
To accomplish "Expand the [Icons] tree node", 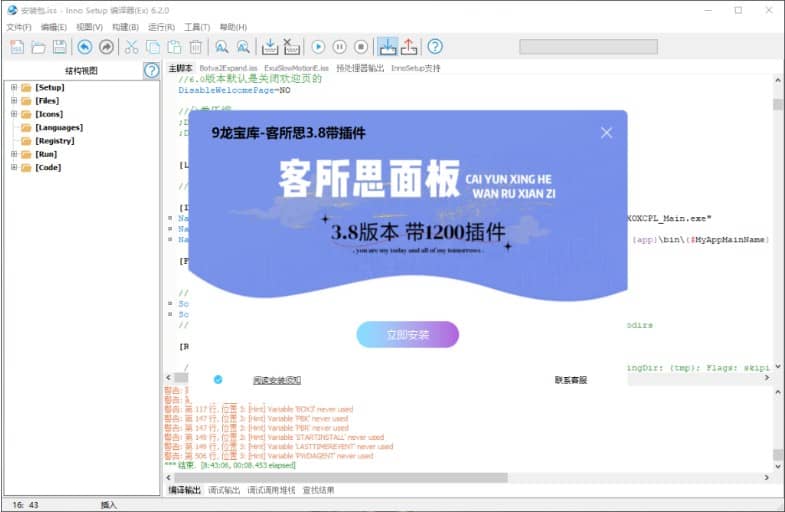I will 14,114.
